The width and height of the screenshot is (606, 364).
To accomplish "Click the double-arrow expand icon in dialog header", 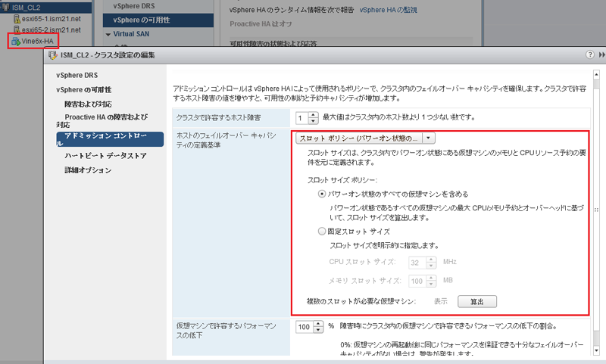I will click(x=601, y=55).
